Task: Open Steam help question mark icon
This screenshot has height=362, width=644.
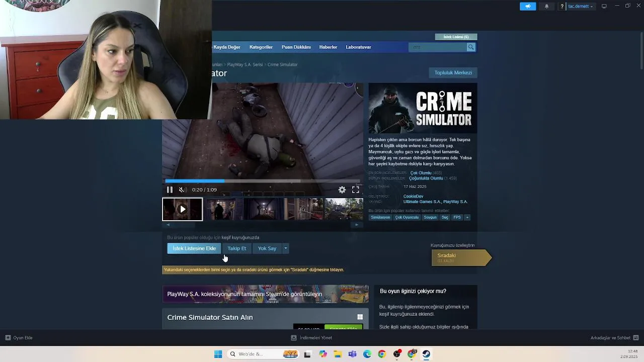Action: 562,7
